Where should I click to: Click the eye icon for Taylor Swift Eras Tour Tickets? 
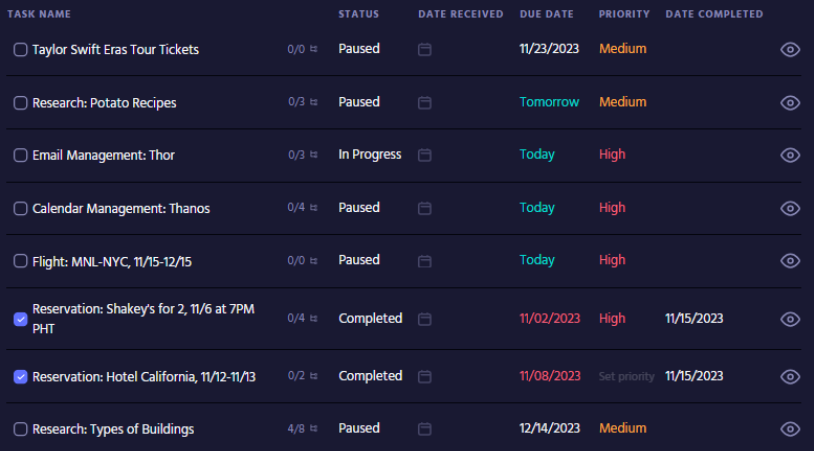point(790,49)
